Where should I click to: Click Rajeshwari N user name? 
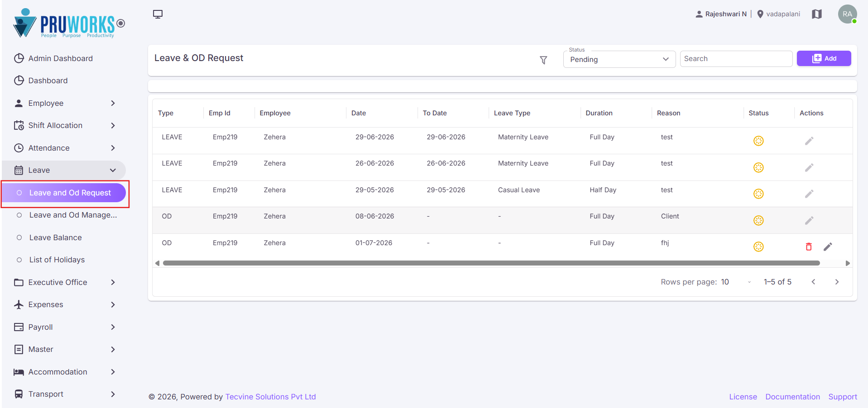pyautogui.click(x=726, y=14)
